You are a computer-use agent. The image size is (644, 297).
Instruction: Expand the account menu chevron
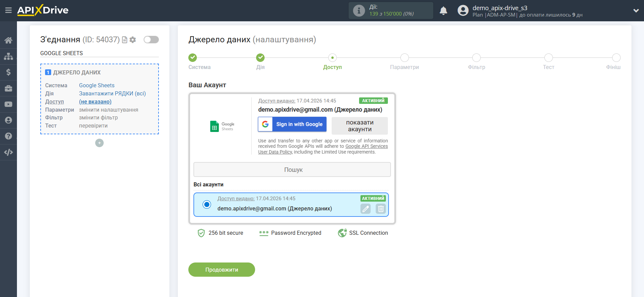pyautogui.click(x=636, y=10)
